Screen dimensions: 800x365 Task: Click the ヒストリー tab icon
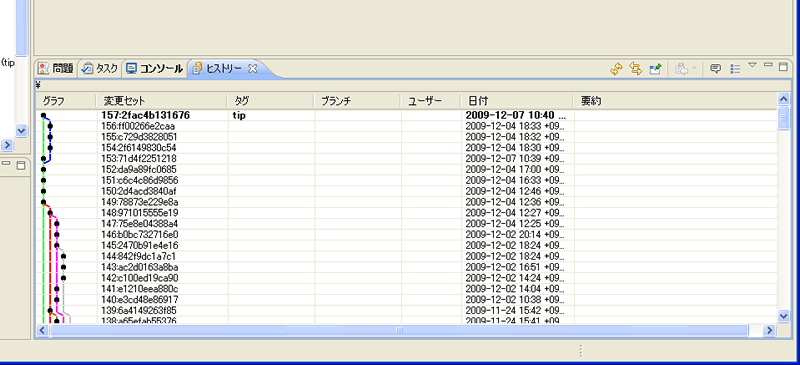coord(198,68)
